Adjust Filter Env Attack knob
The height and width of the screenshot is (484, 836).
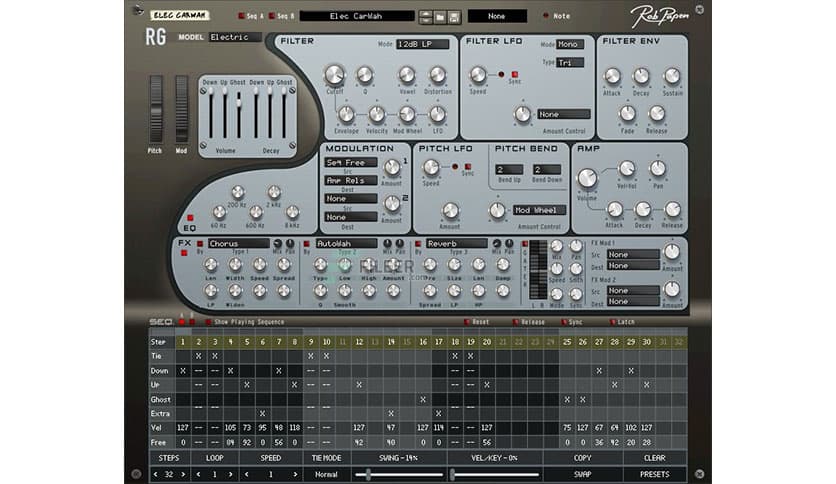pyautogui.click(x=612, y=76)
